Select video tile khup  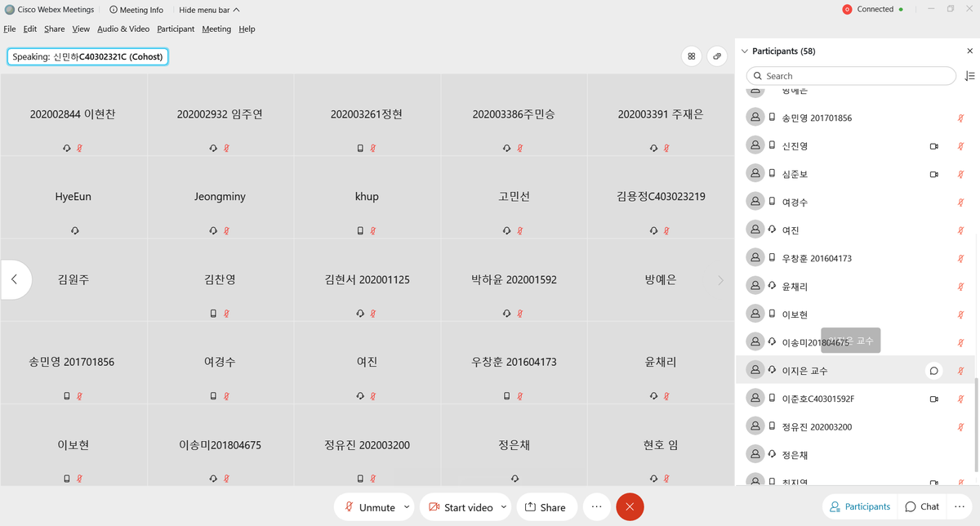pos(367,198)
